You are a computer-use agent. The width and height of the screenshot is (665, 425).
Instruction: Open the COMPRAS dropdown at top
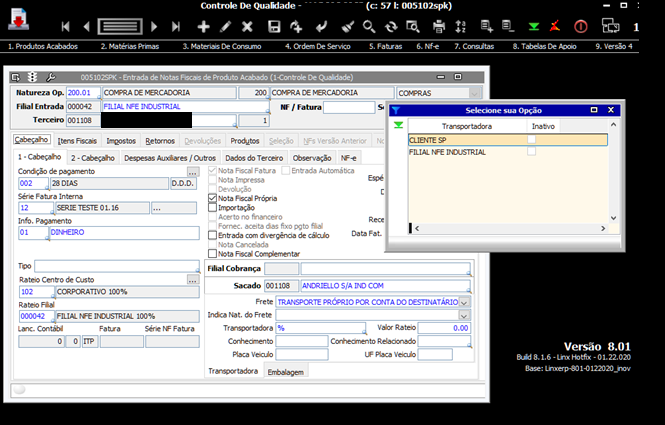click(476, 92)
